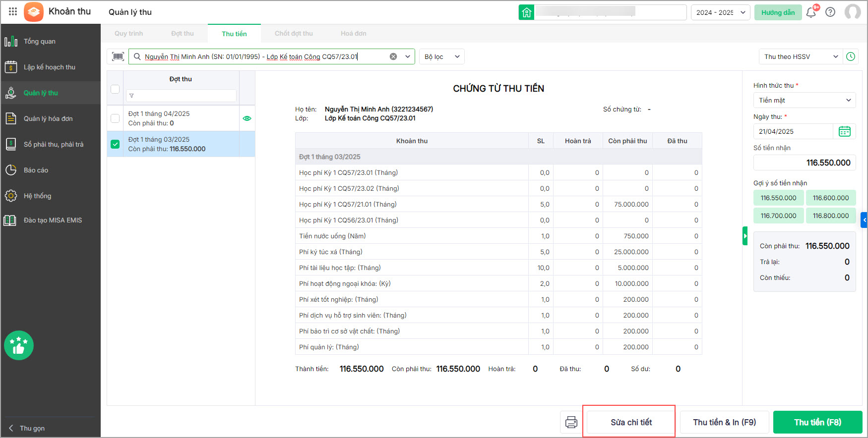
Task: Open the apps grid launcher
Action: 13,12
